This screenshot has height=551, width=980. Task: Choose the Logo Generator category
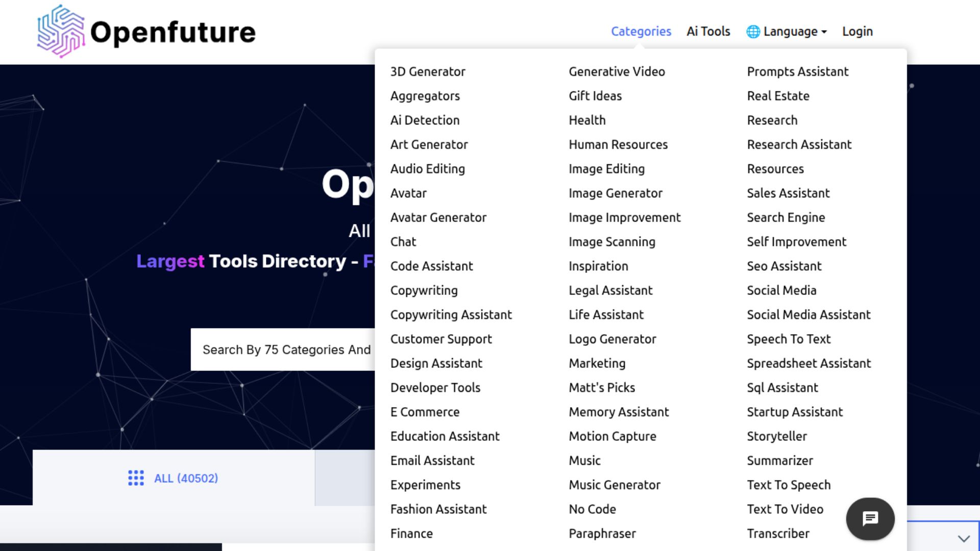pyautogui.click(x=612, y=339)
